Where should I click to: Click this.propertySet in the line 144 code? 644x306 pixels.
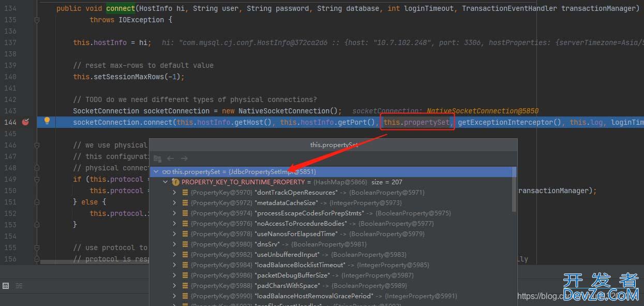417,122
